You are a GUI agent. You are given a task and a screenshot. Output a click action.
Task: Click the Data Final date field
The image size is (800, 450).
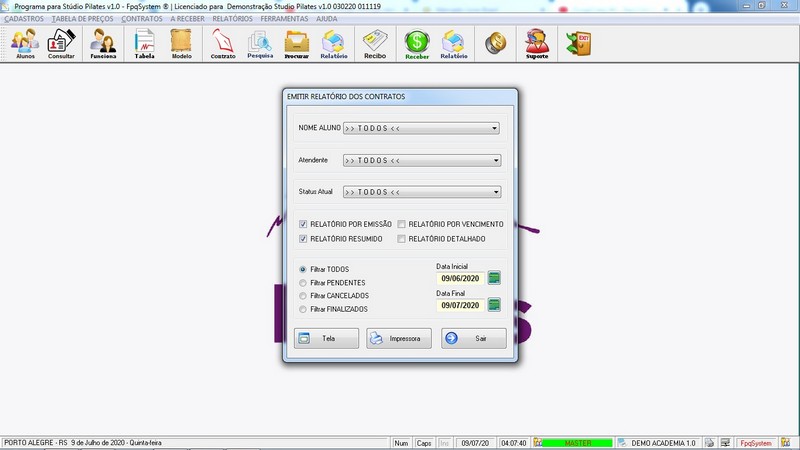[460, 306]
